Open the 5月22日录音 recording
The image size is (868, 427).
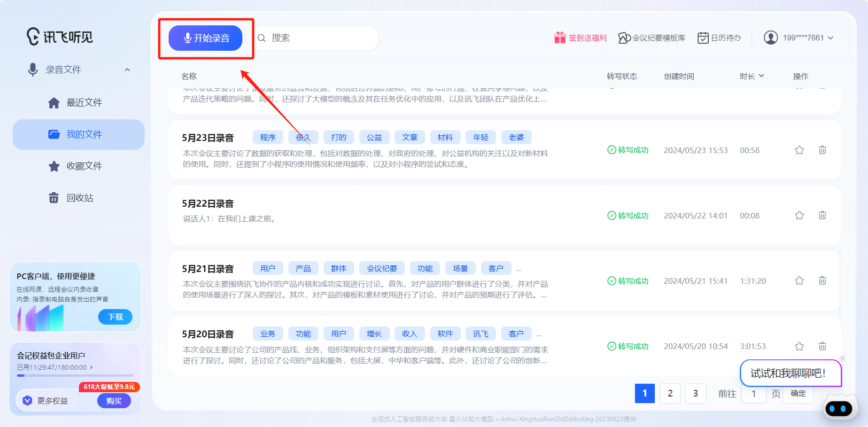click(x=208, y=203)
